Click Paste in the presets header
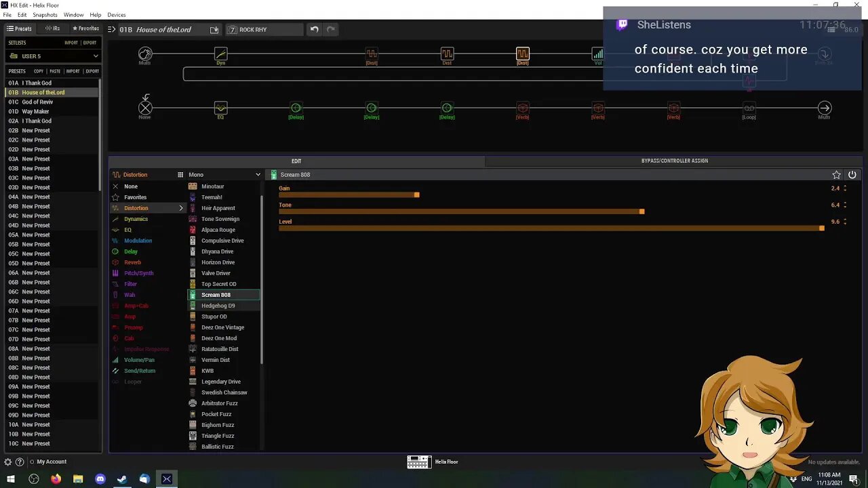Image resolution: width=868 pixels, height=488 pixels. (55, 71)
